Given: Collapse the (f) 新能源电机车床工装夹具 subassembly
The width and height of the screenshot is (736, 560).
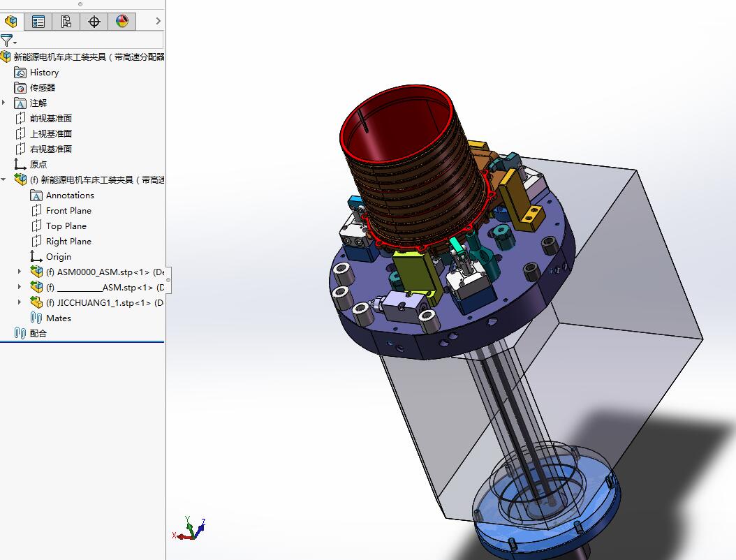Looking at the screenshot, I should [3, 179].
